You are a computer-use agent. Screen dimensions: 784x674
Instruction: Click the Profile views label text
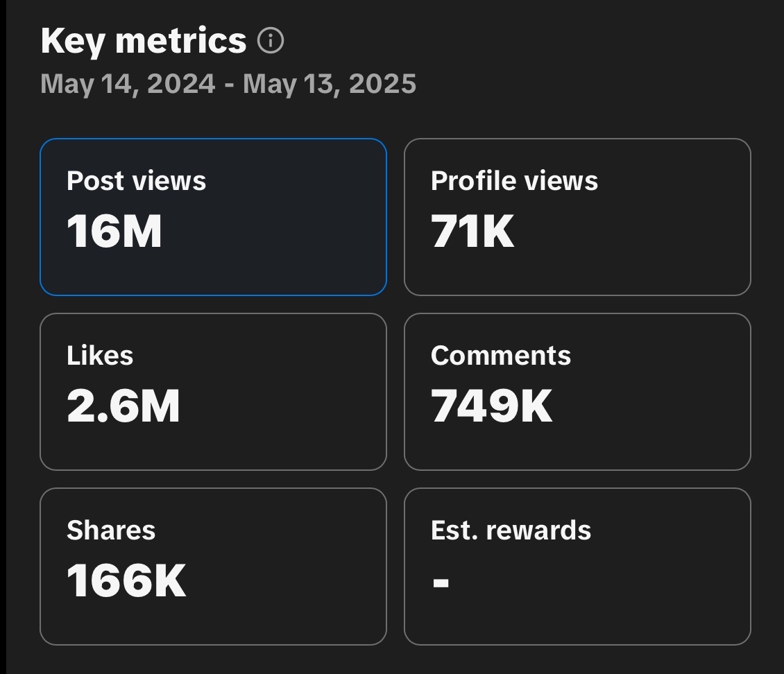click(514, 181)
